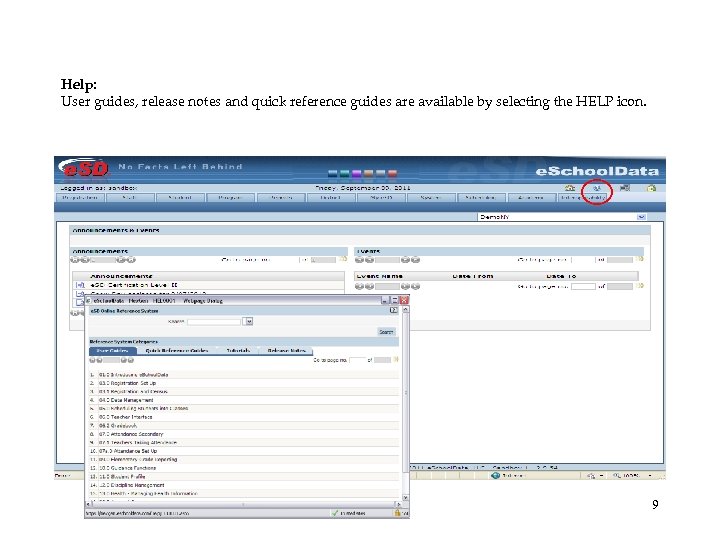Click the go arrow beside Events page field
Screen dimensions: 720x540
pyautogui.click(x=640, y=259)
